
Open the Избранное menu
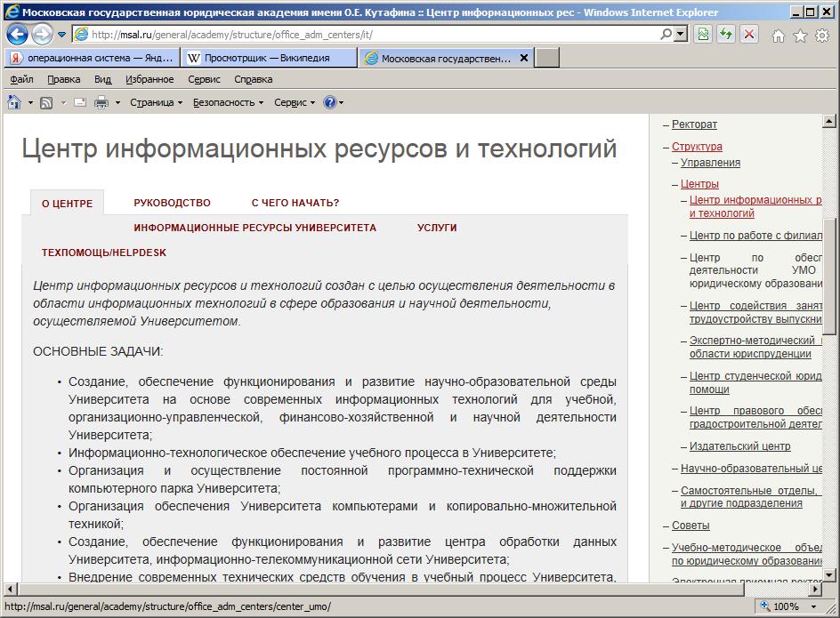[x=149, y=79]
